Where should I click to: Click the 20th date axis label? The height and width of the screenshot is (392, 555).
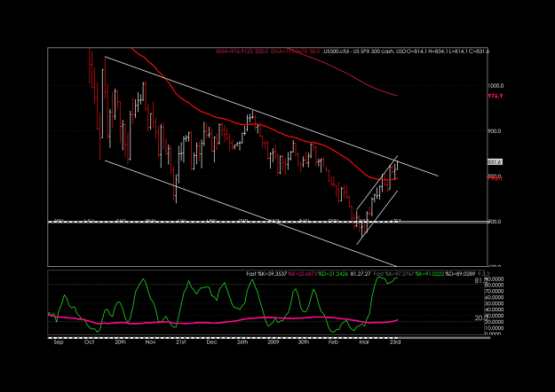coord(121,342)
